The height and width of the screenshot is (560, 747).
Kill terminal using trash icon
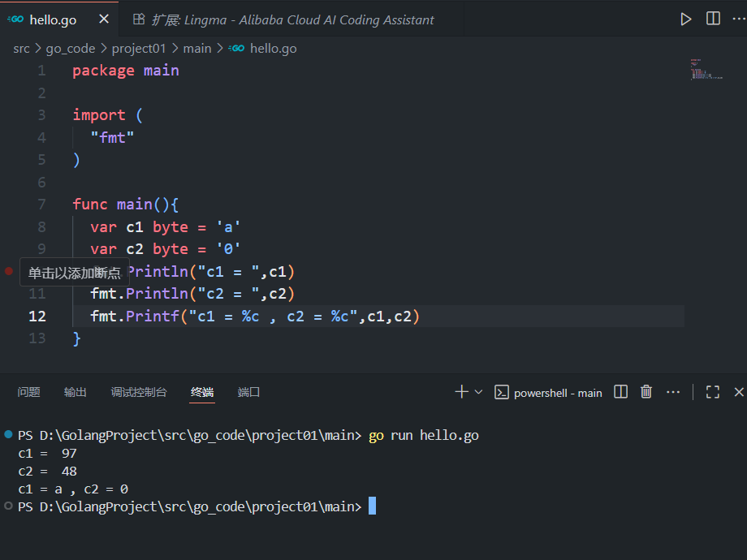[x=646, y=392]
